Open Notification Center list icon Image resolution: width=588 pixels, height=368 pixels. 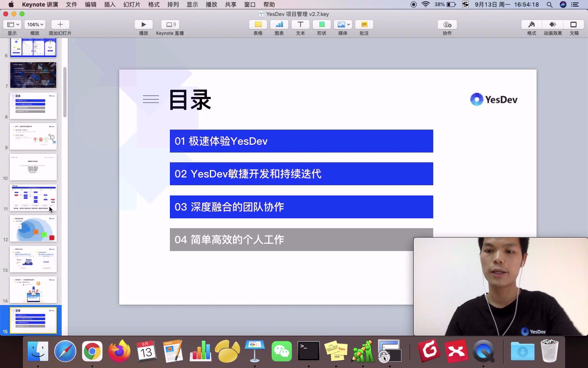[575, 4]
